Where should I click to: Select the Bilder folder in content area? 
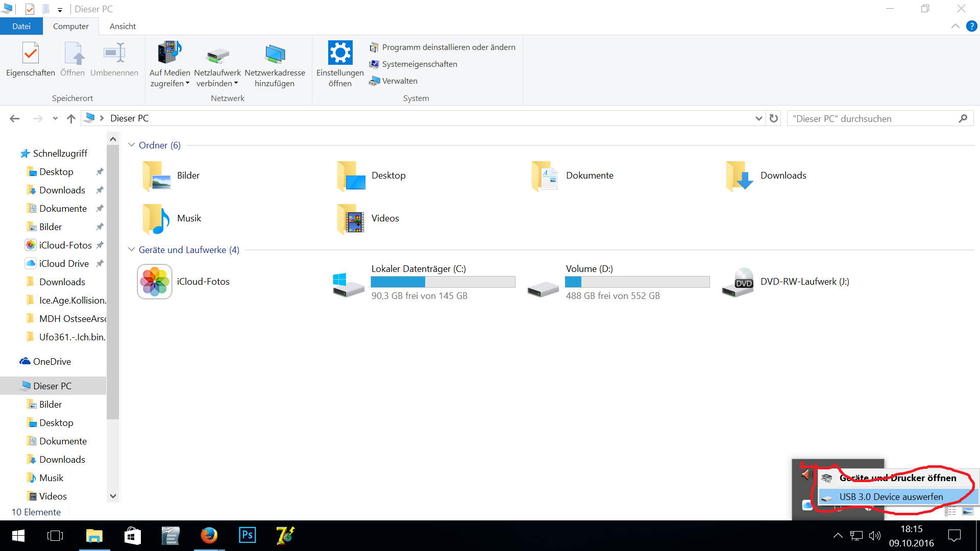(x=171, y=176)
